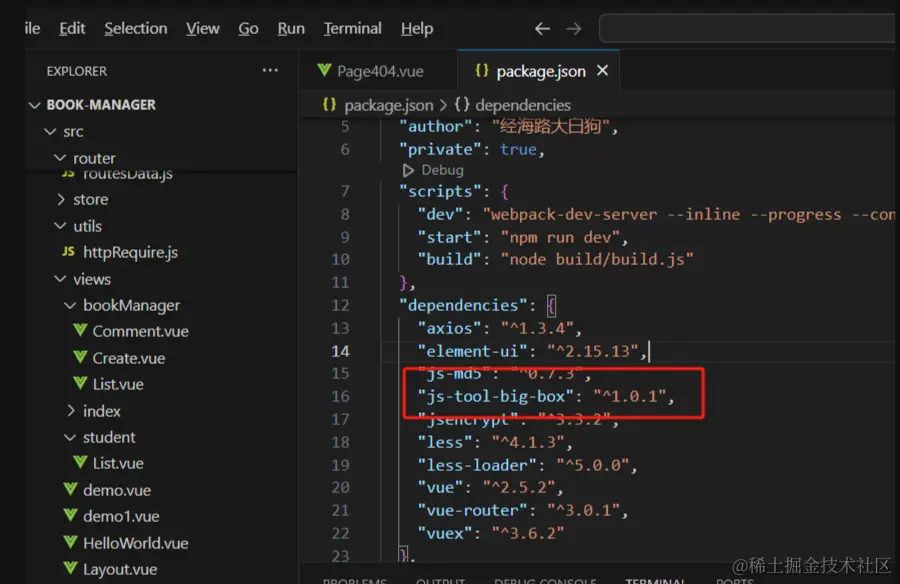This screenshot has width=900, height=584.
Task: Open the Edit menu
Action: [72, 28]
